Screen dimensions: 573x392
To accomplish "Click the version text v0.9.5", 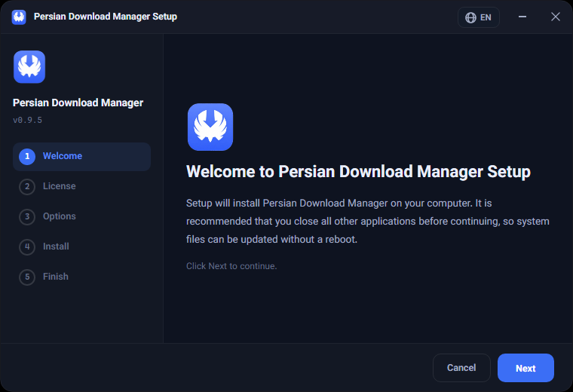I will tap(27, 120).
